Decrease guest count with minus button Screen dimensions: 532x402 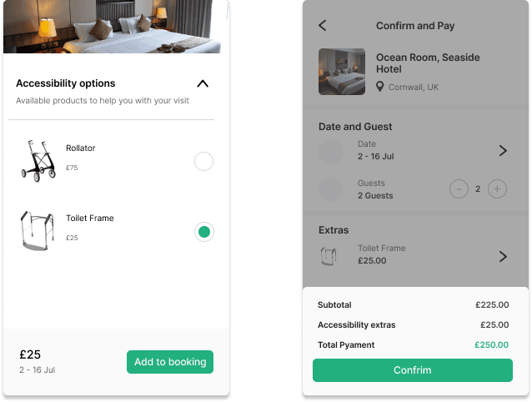(x=459, y=189)
